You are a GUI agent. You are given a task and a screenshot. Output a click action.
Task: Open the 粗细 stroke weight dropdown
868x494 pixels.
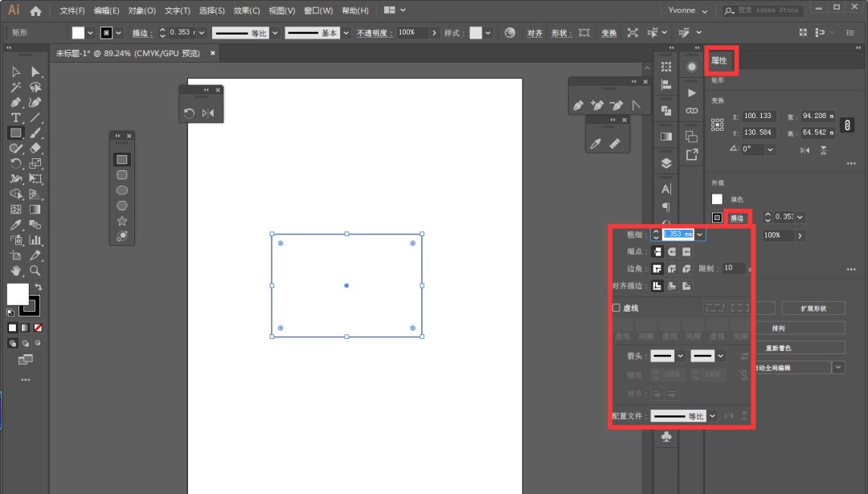700,235
